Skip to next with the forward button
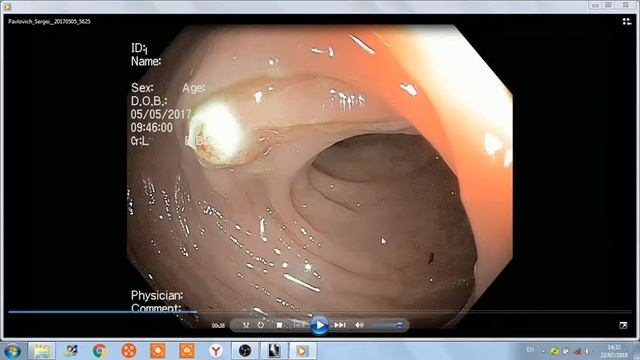The height and width of the screenshot is (360, 640). 340,325
